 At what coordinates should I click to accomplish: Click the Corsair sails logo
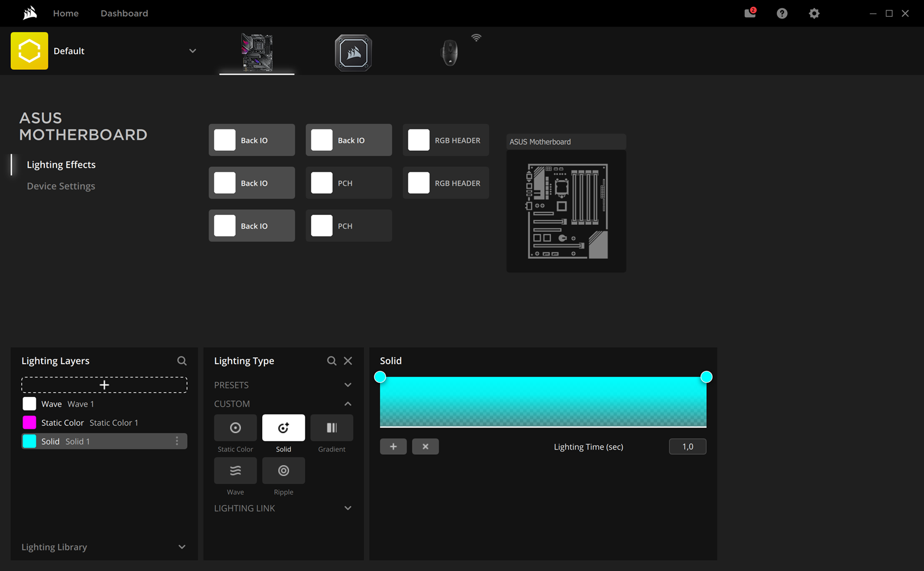tap(30, 13)
